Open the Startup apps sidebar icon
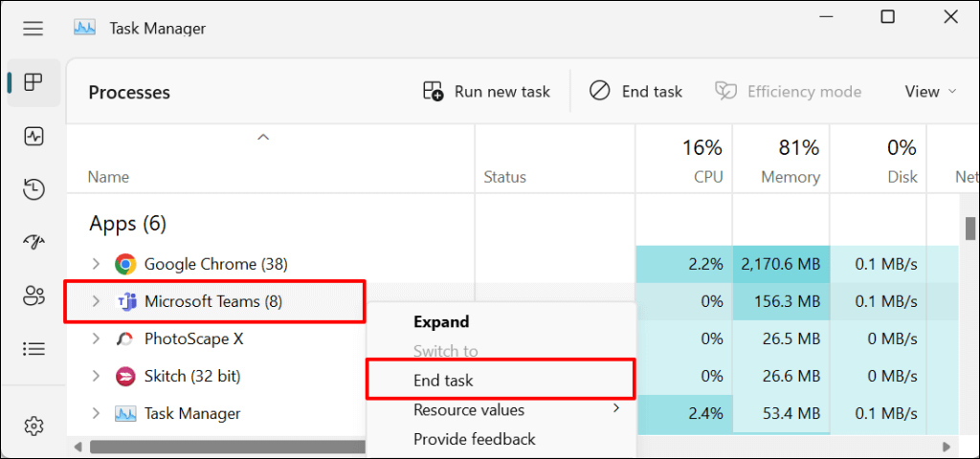Screen dimensions: 980x459 33,241
